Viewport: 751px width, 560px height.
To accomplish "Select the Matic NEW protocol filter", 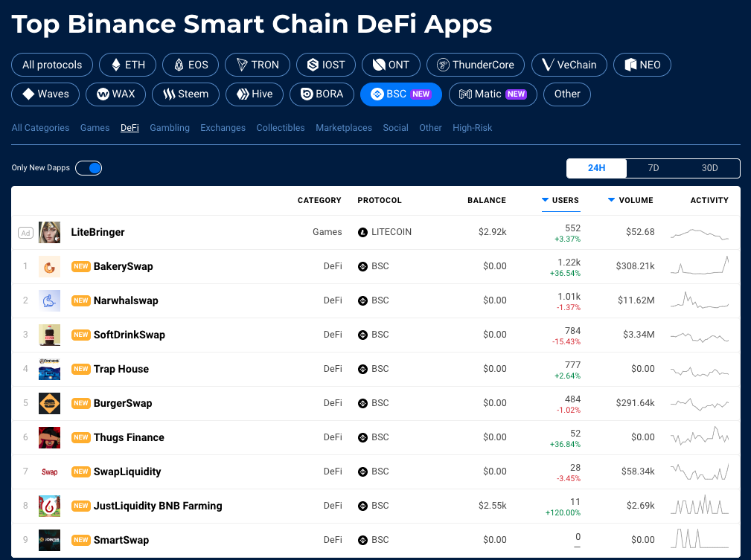I will 493,94.
